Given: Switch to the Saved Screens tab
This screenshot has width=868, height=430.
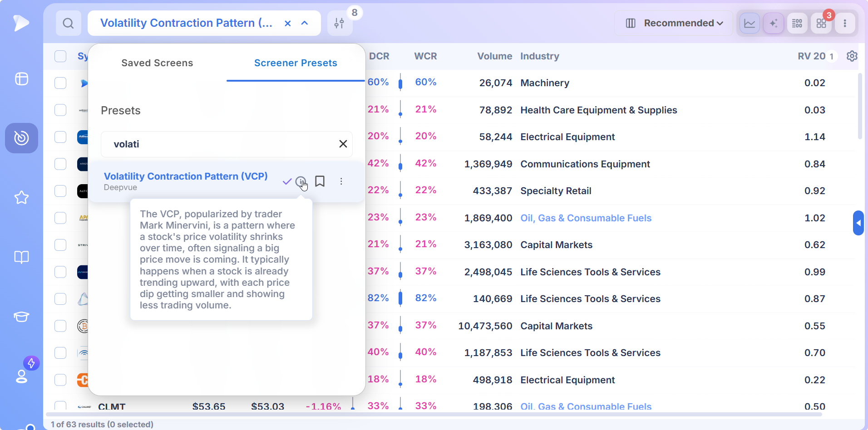Looking at the screenshot, I should click(157, 63).
